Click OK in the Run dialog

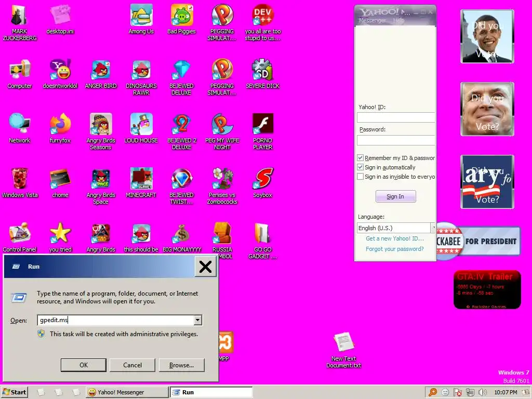tap(84, 365)
